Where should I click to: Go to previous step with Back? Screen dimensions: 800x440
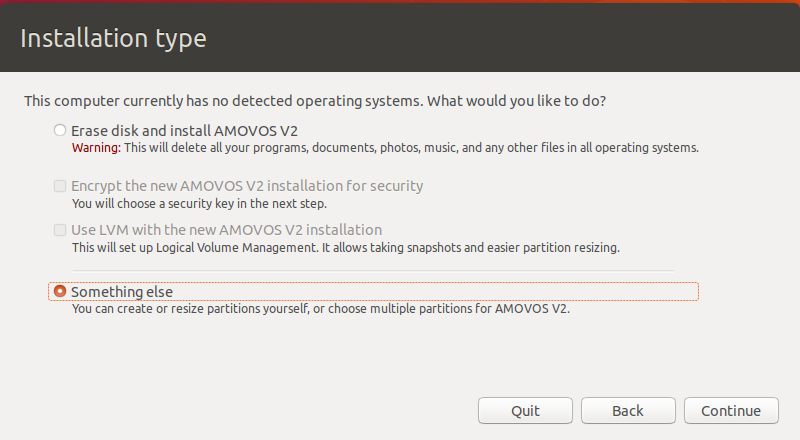(628, 410)
